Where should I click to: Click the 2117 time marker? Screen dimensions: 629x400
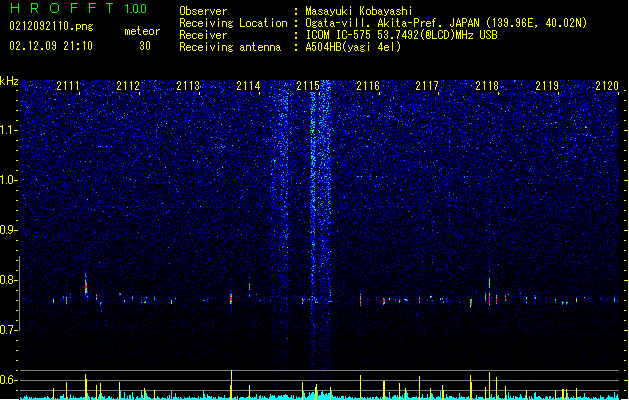[427, 85]
